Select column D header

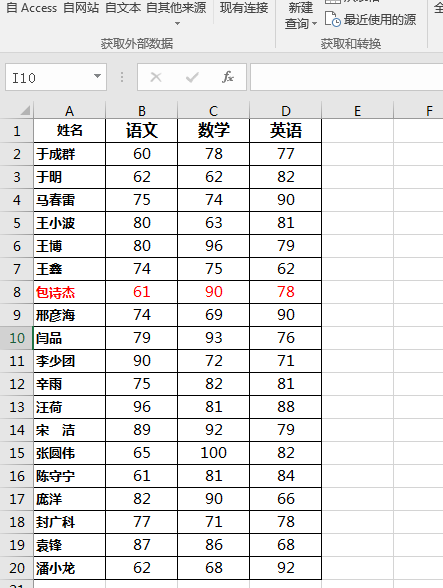tap(285, 111)
